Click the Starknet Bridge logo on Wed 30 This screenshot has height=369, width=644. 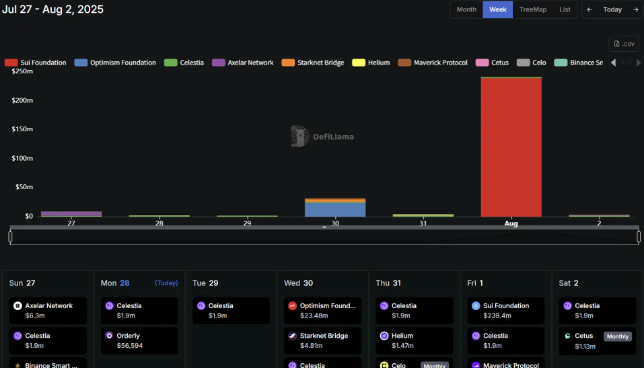pos(292,336)
